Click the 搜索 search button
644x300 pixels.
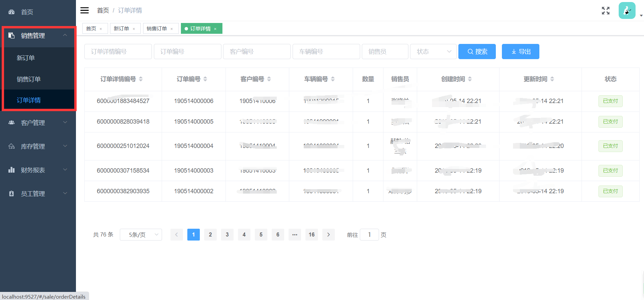click(x=477, y=51)
